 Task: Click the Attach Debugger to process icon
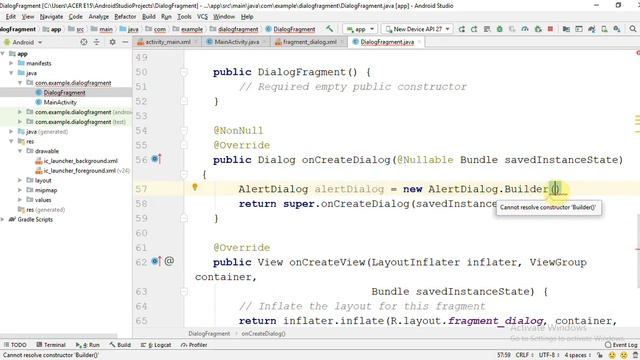click(538, 29)
